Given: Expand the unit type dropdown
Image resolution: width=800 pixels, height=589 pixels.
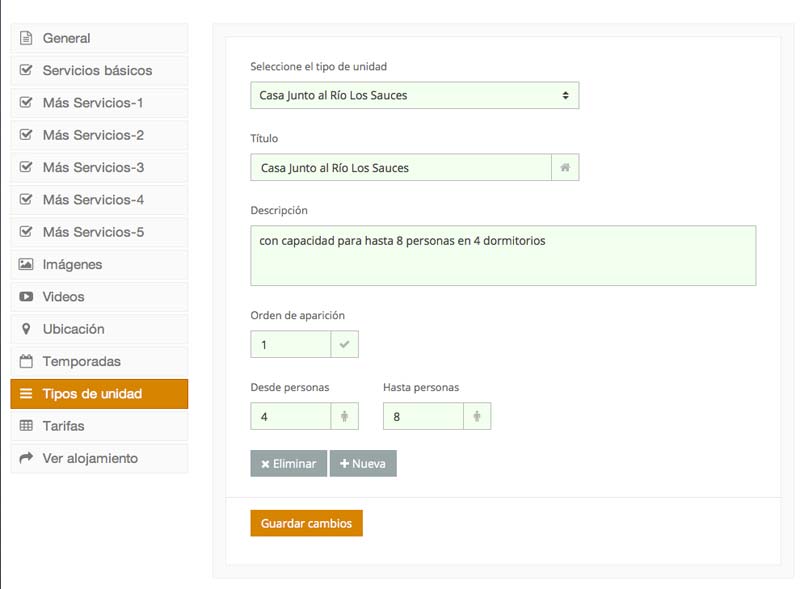Looking at the screenshot, I should point(414,95).
